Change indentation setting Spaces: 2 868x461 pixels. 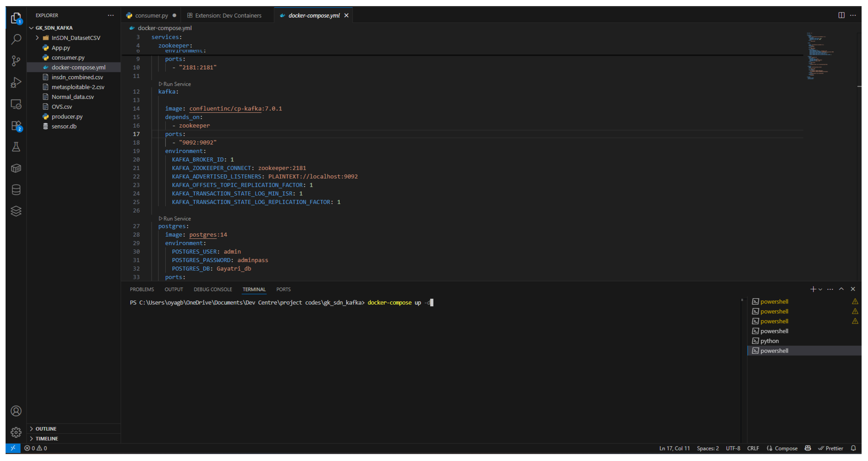click(708, 448)
